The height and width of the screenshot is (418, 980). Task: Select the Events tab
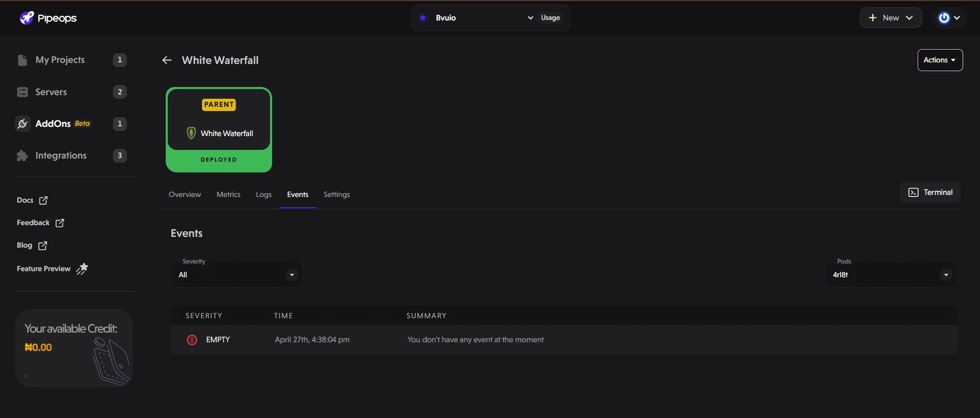(298, 194)
